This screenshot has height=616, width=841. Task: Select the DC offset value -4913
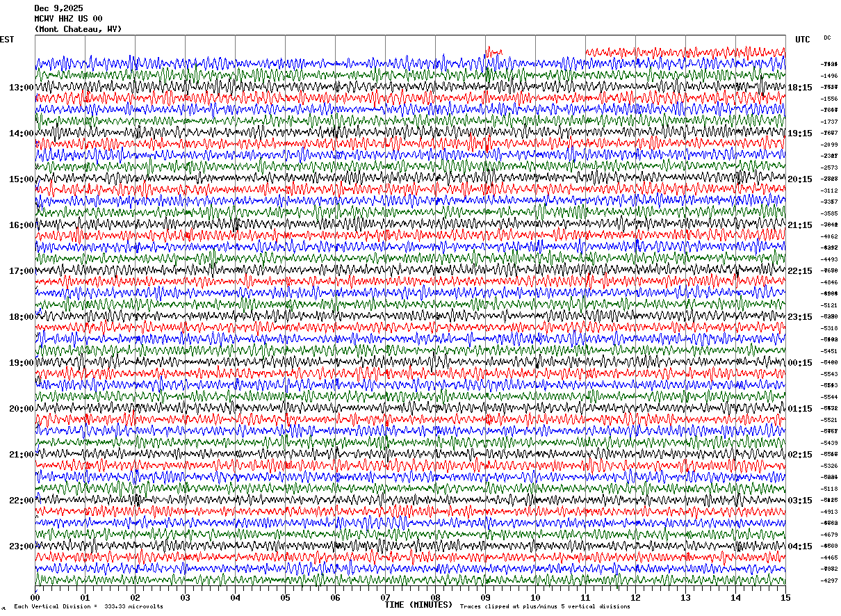click(830, 512)
